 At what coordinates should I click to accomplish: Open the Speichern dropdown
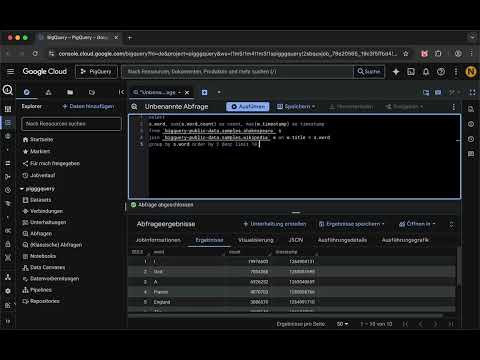(x=296, y=107)
